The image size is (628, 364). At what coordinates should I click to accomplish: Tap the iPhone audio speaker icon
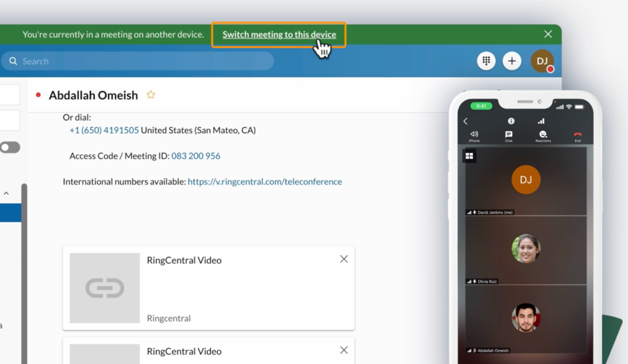474,135
